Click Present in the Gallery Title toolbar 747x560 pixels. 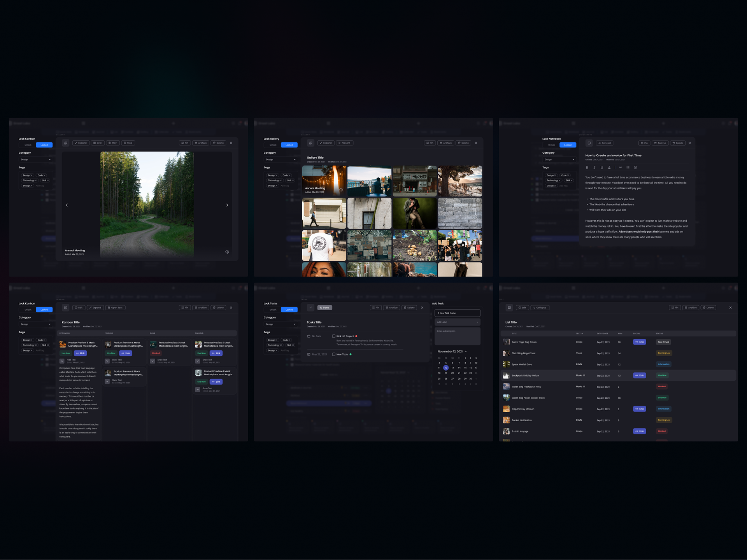344,143
